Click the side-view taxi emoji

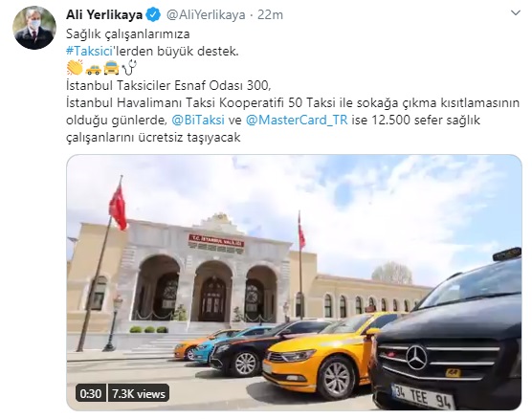pyautogui.click(x=93, y=69)
